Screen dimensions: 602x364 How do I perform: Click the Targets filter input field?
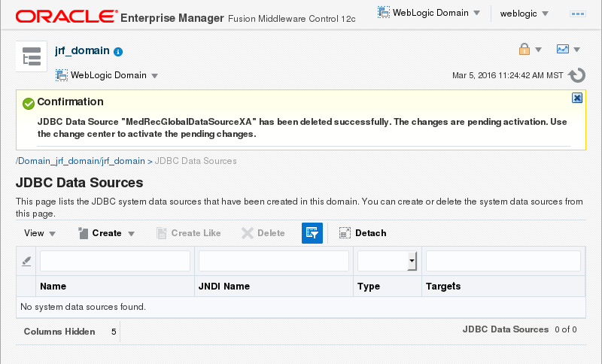[x=503, y=261]
